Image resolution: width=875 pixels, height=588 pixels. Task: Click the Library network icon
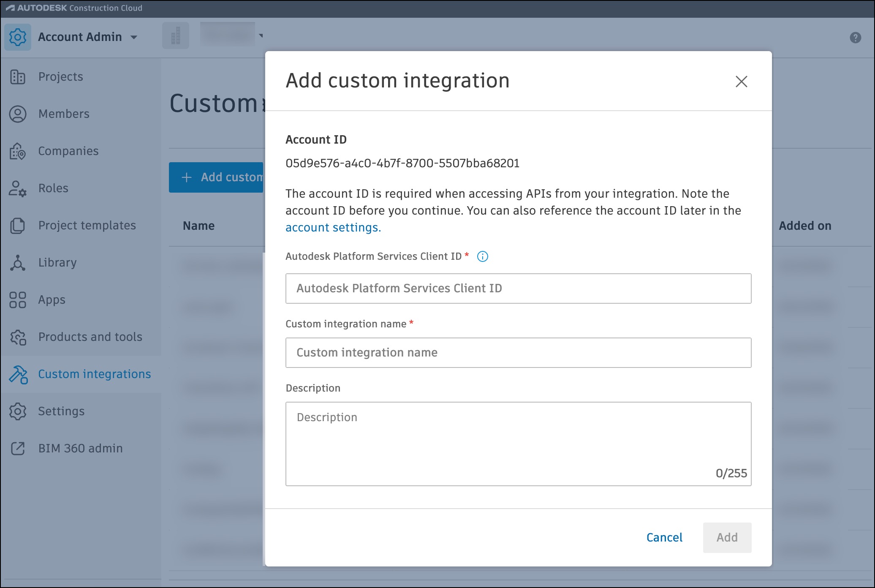[18, 263]
